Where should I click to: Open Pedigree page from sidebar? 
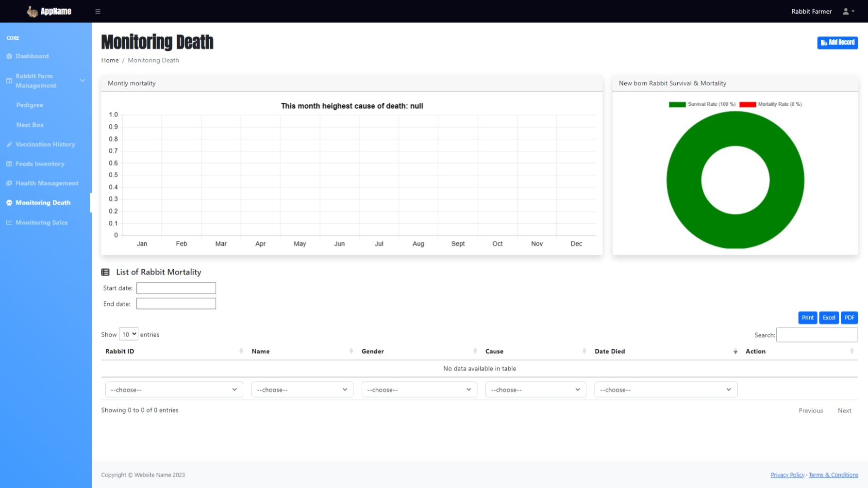[30, 105]
